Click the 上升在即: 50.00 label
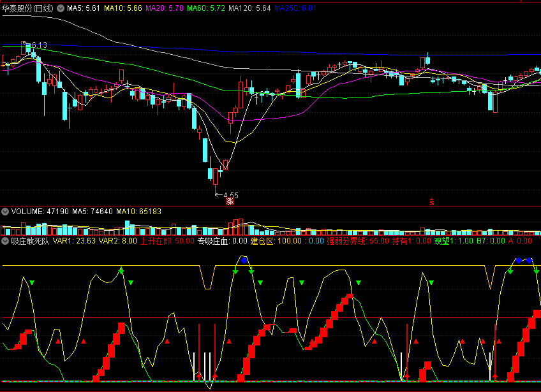 167,241
